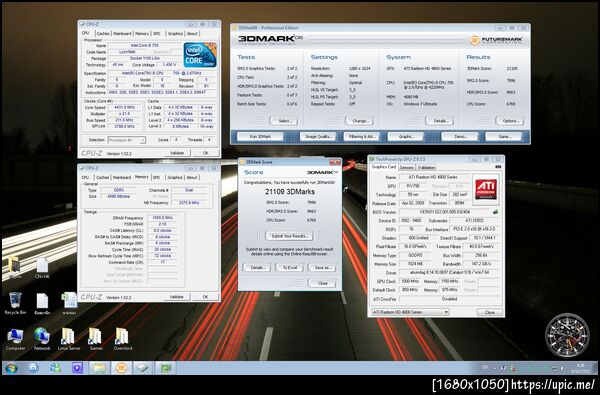Open SPD tab in CPU-Z timings window
Viewport: 600px width, 395px height.
(x=156, y=178)
